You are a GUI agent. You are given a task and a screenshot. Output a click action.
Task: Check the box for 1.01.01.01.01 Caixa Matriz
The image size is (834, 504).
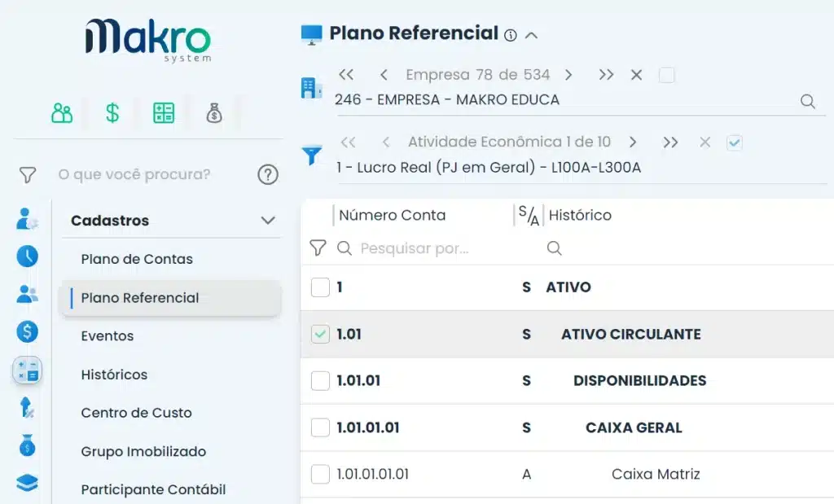320,474
